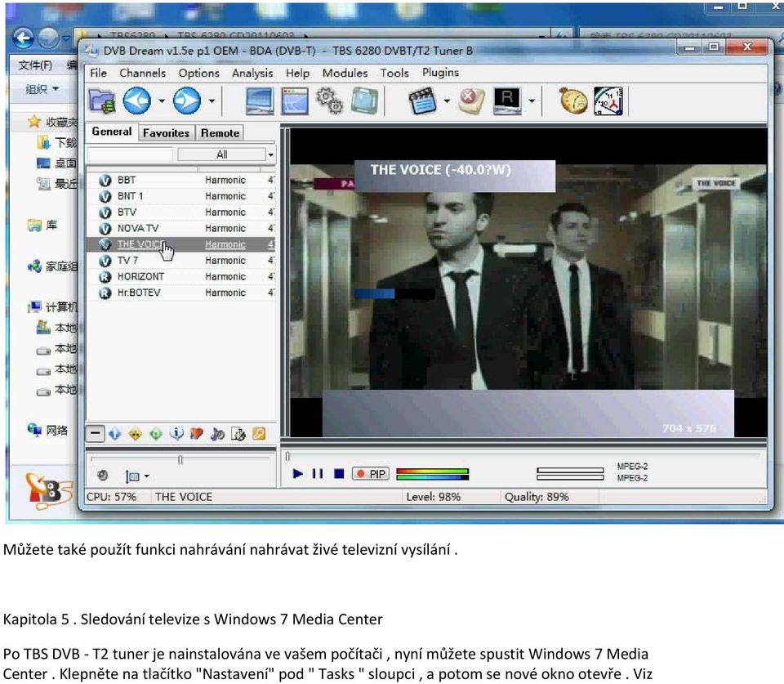Click the fullscreen monitor toolbar icon

(260, 101)
